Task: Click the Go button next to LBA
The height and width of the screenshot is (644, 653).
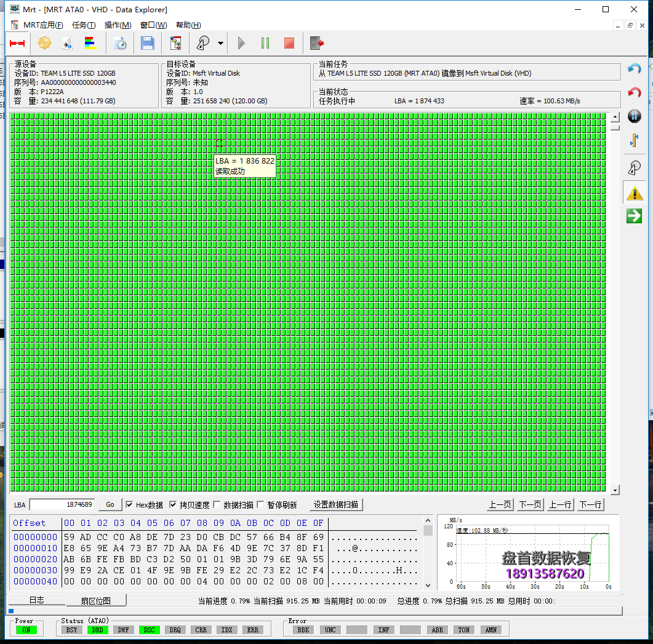Action: click(110, 505)
